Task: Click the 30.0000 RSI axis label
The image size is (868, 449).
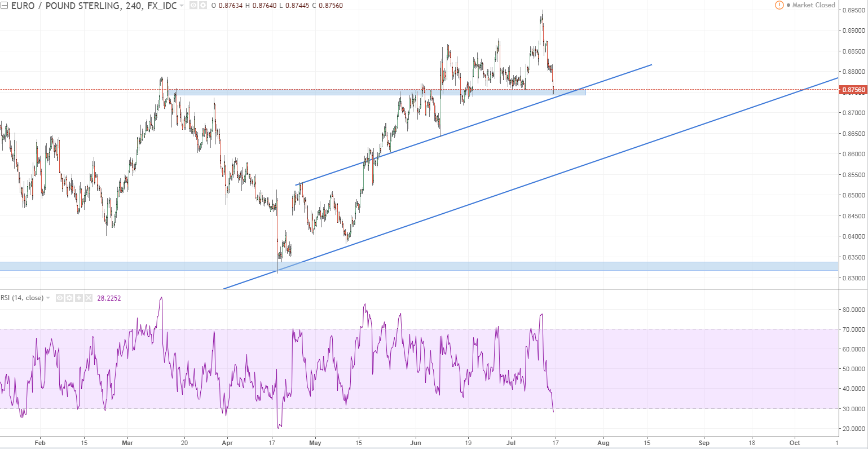Action: 854,409
